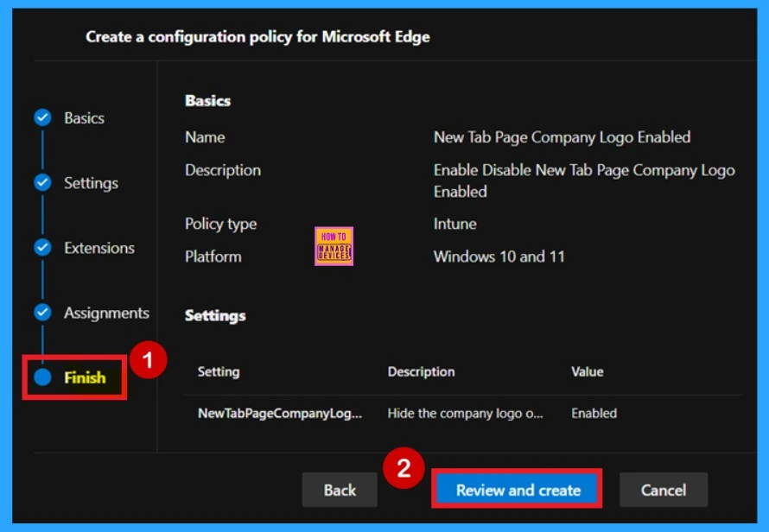Click the Basics step checkmark icon
Viewport: 769px width, 532px height.
click(x=42, y=117)
